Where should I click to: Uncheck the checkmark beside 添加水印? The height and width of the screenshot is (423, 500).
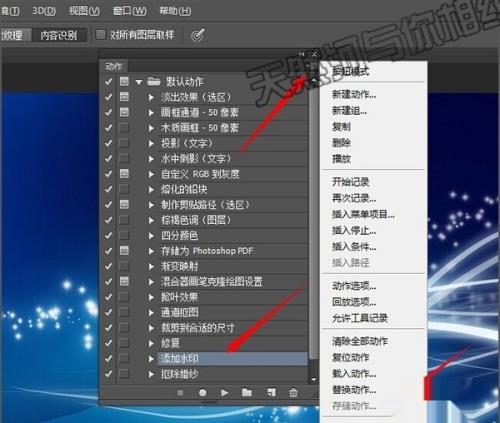pyautogui.click(x=108, y=358)
